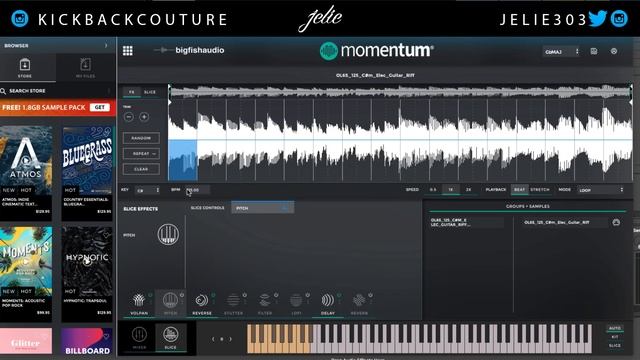Click the large Pitch keyboard icon in Slice Effects
Screen dimensions: 640x360
[168, 235]
